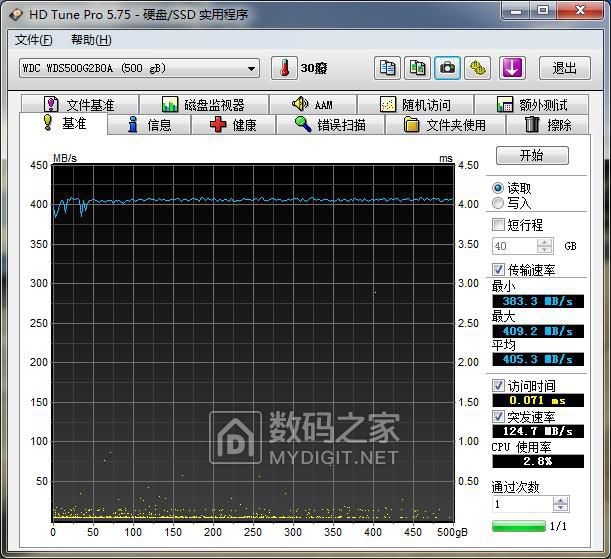Select the 写入 write radio button

[498, 203]
